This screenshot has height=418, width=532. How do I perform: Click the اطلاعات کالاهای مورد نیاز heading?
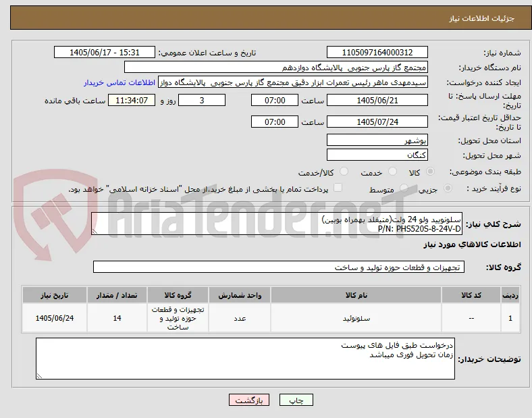tap(472, 244)
